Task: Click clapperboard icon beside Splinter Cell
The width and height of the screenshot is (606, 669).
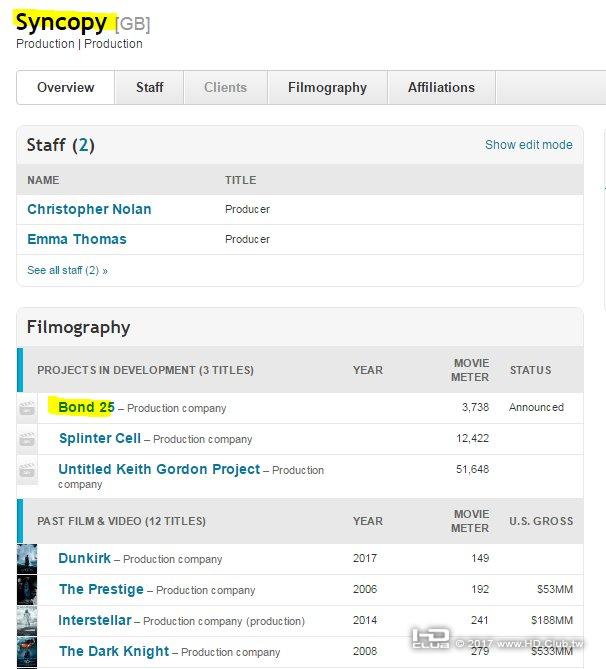Action: coord(27,439)
